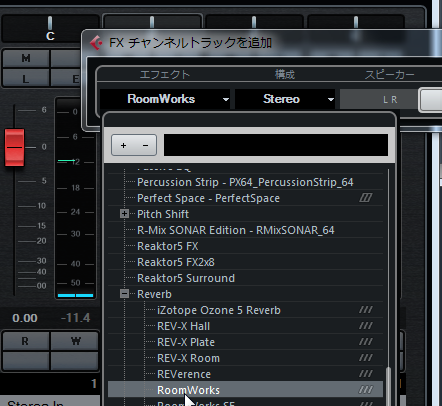The height and width of the screenshot is (406, 442).
Task: Click the red volume fader handle
Action: tap(14, 147)
